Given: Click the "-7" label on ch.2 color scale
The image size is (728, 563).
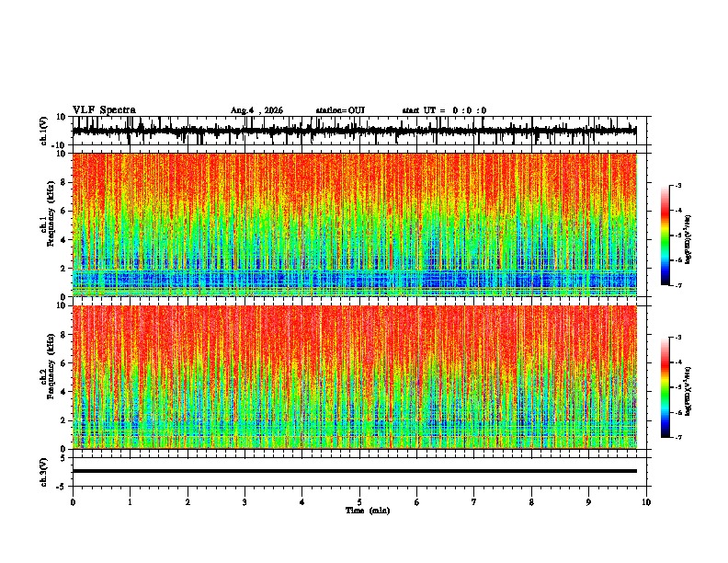Looking at the screenshot, I should point(678,437).
